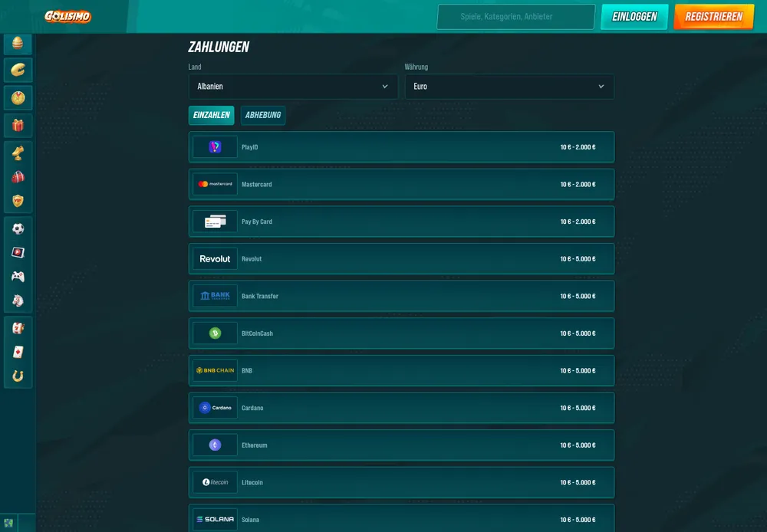The image size is (767, 532).
Task: Click the "BNB" payment name text
Action: (x=247, y=371)
